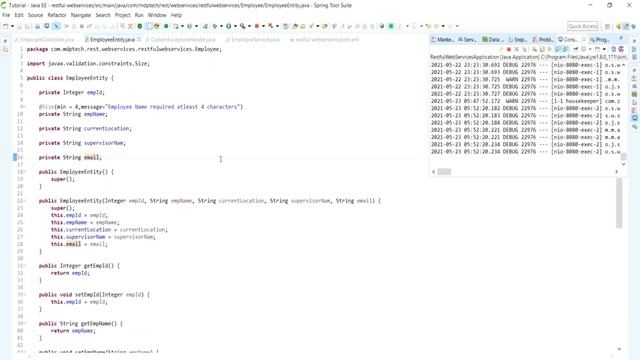
Task: Open the Markers view tab
Action: 442,40
